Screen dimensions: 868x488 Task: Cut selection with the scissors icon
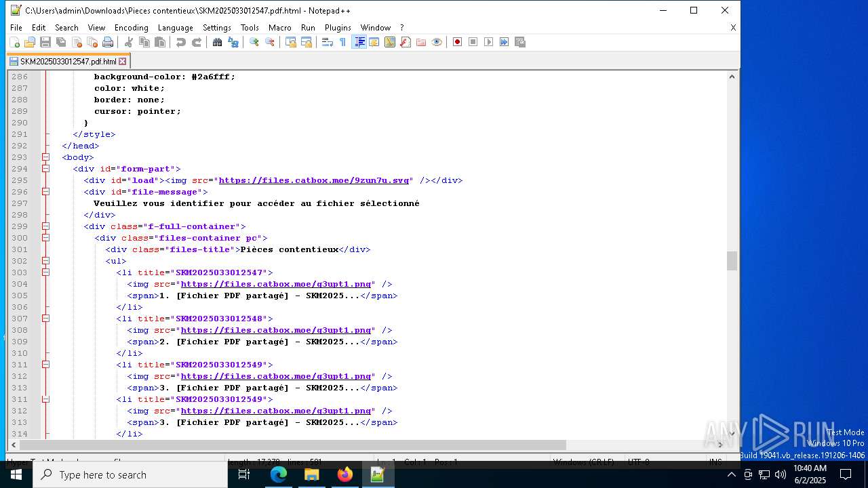pyautogui.click(x=129, y=42)
